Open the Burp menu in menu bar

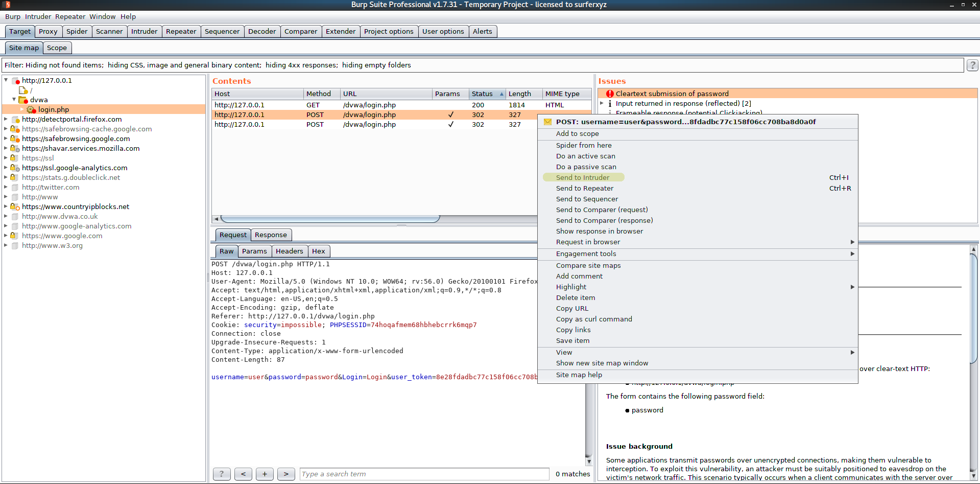[x=13, y=16]
